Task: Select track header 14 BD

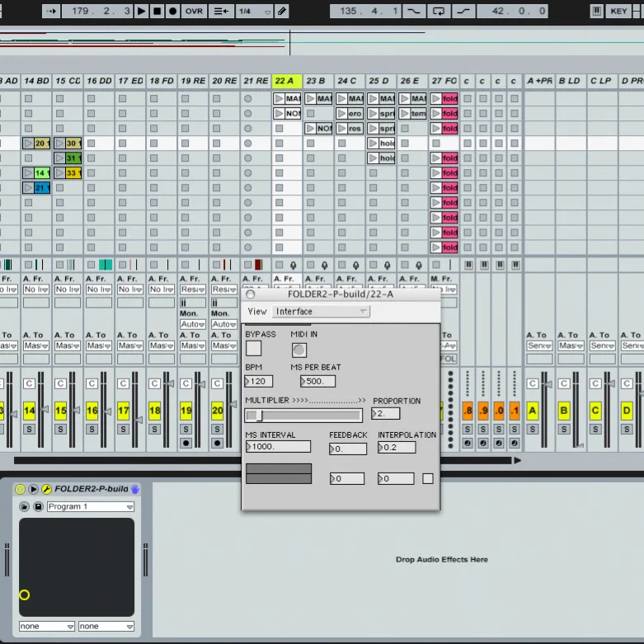Action: pos(36,81)
